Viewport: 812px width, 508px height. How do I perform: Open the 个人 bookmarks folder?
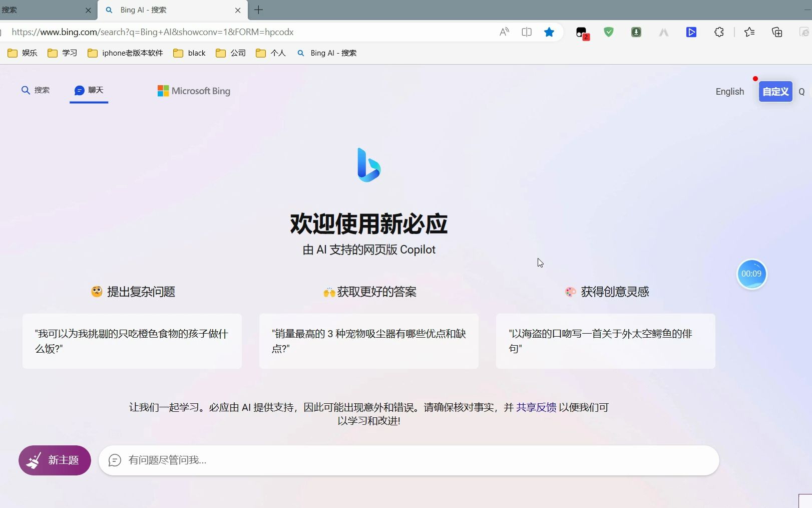coord(271,53)
